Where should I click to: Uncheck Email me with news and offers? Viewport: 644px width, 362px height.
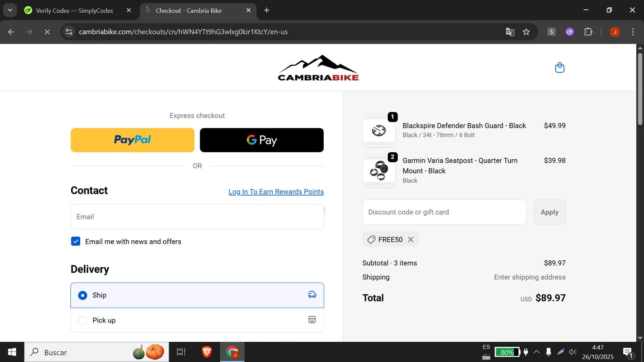click(76, 241)
